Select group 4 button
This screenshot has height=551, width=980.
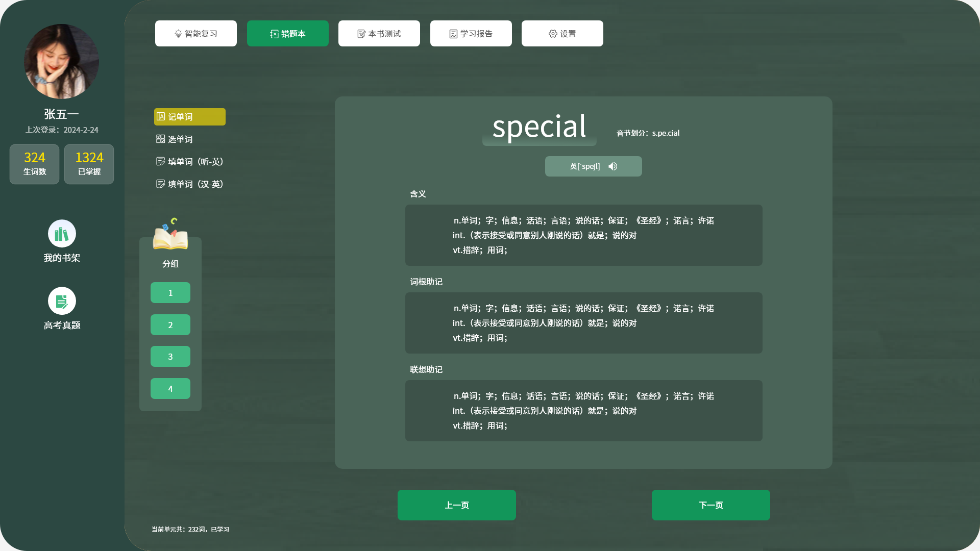click(x=170, y=389)
